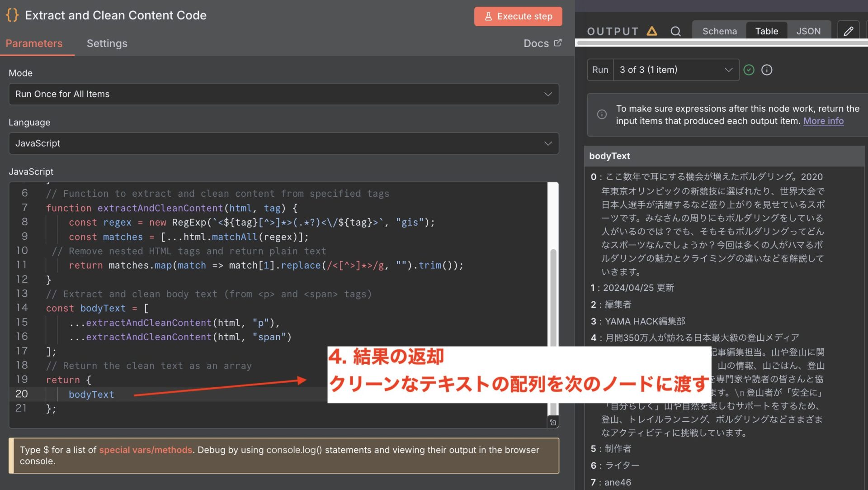Click the search icon in the Output panel

(x=675, y=31)
